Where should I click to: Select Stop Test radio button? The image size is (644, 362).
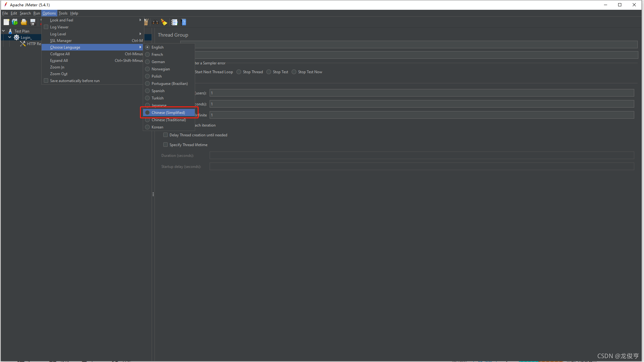tap(269, 72)
